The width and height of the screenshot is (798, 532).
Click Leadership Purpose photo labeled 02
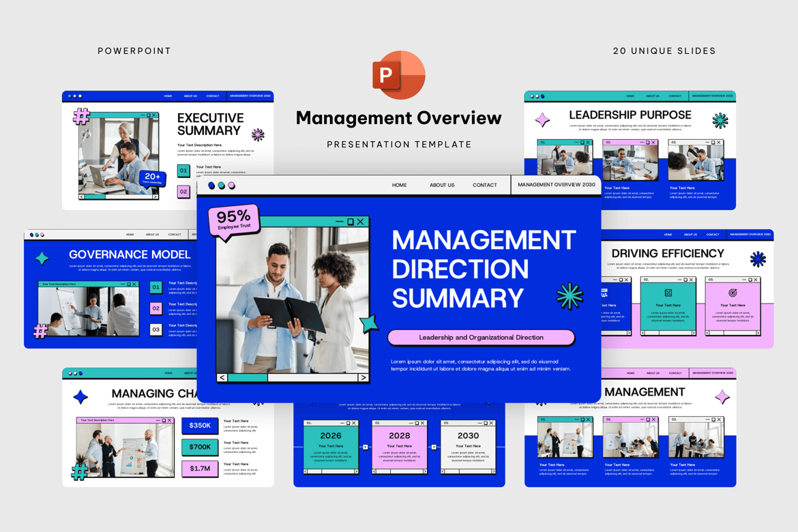(x=630, y=162)
